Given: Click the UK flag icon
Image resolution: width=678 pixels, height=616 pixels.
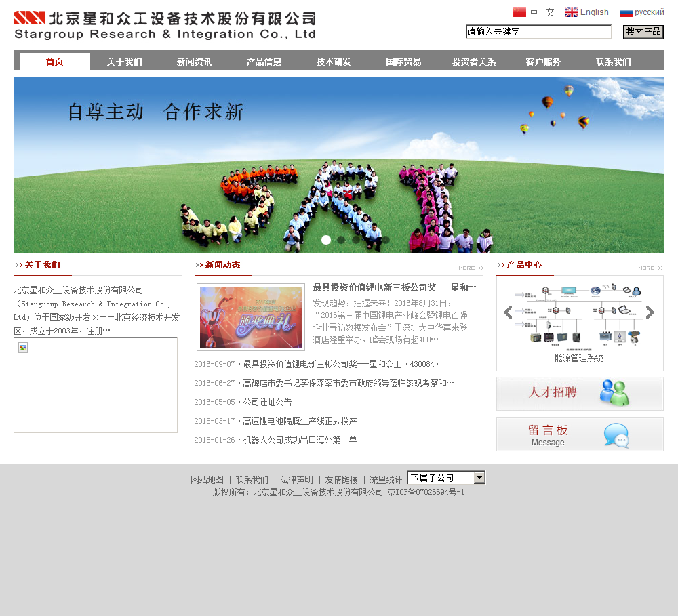Looking at the screenshot, I should [x=572, y=12].
